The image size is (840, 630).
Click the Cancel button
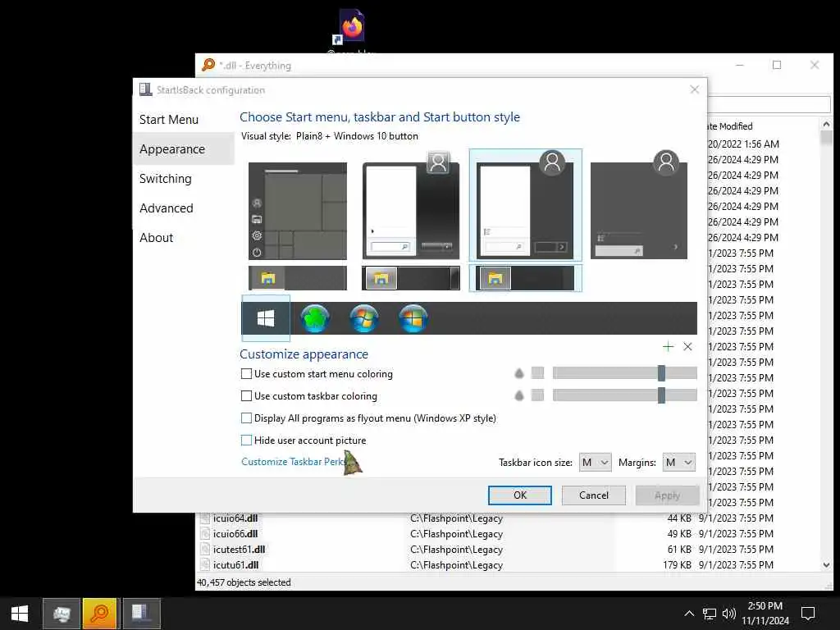594,495
